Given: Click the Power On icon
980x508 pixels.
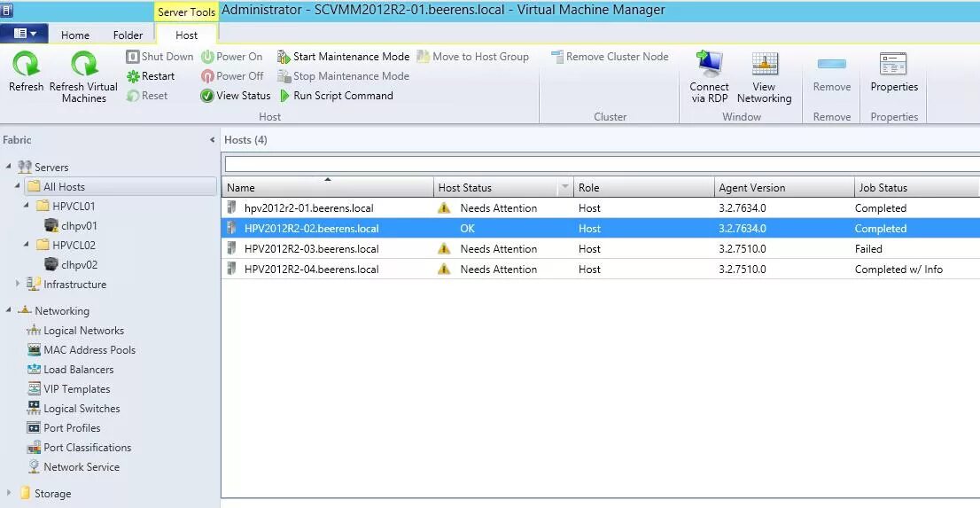Looking at the screenshot, I should pyautogui.click(x=207, y=57).
